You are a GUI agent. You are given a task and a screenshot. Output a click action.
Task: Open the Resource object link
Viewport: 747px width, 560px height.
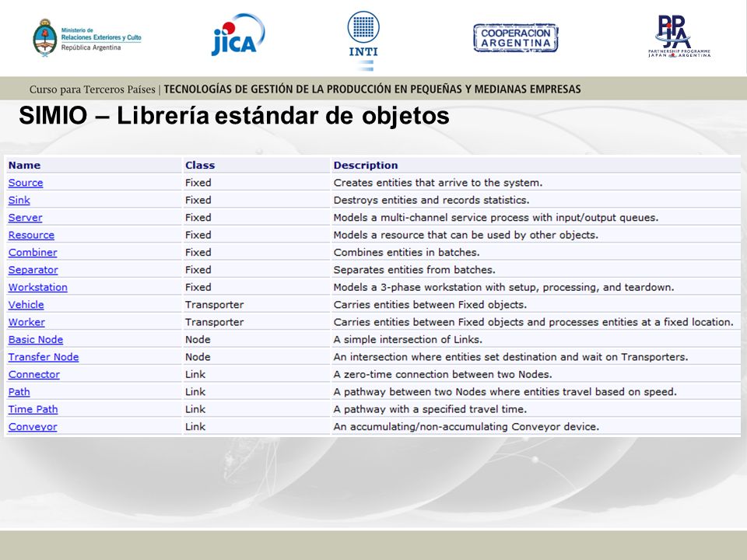[31, 235]
